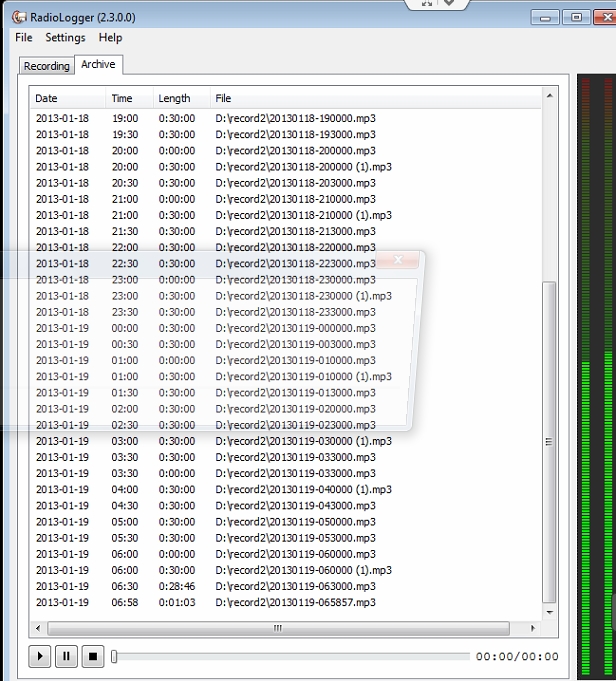Sort list by File column header

[x=375, y=98]
